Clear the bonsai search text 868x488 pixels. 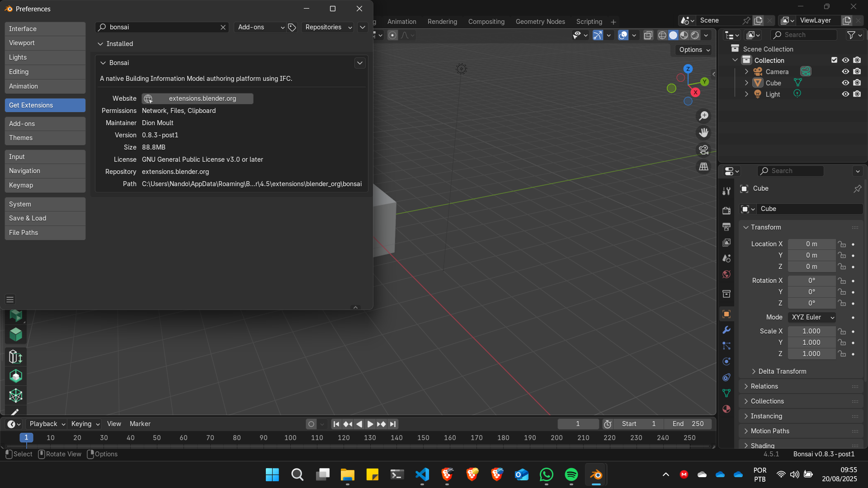(223, 27)
